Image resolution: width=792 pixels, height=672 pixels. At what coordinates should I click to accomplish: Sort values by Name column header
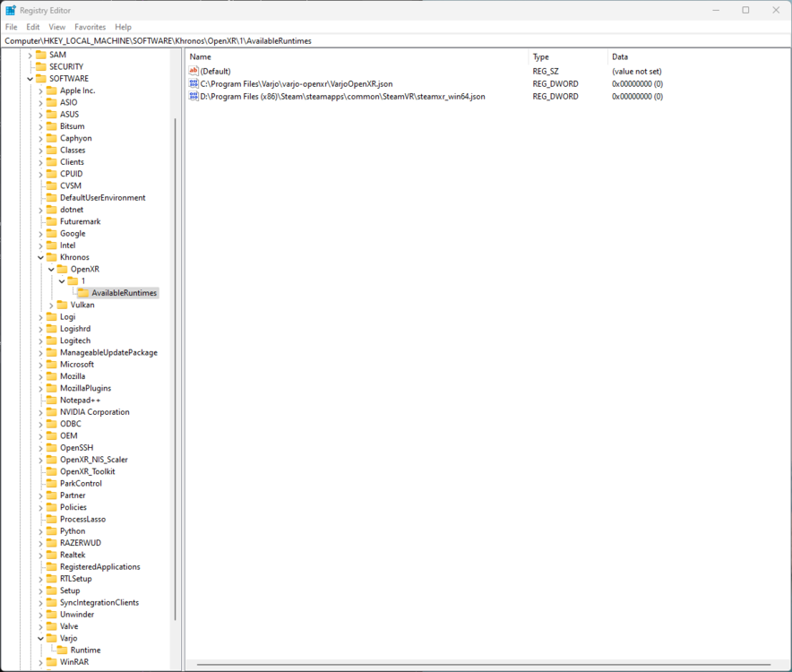[357, 56]
